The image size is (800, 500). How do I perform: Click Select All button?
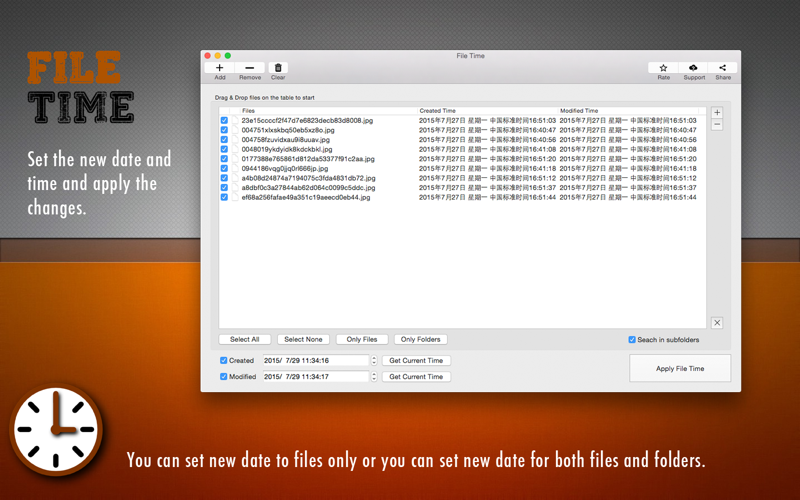pos(244,339)
